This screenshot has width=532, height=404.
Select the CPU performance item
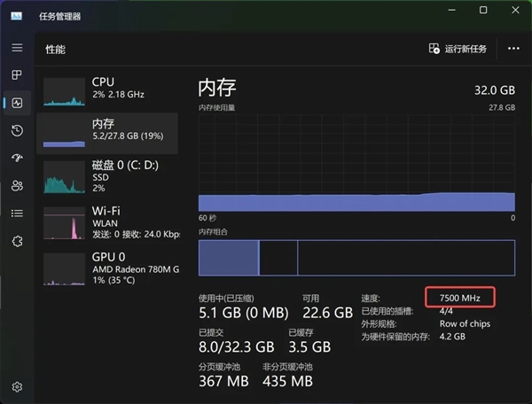click(x=108, y=88)
